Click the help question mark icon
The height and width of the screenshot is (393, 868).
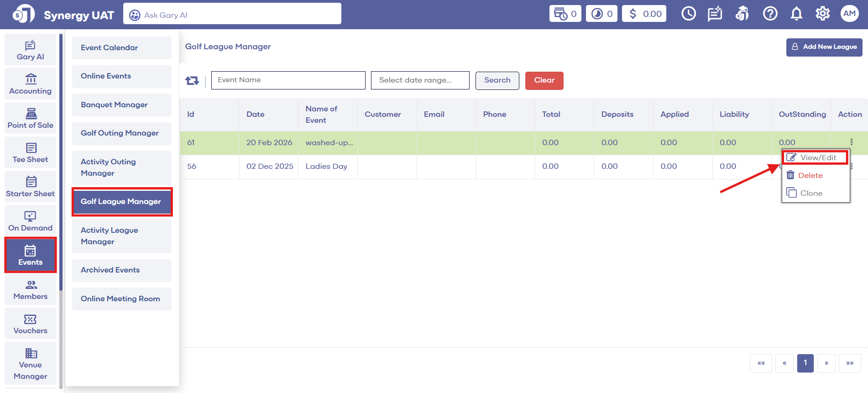tap(770, 14)
